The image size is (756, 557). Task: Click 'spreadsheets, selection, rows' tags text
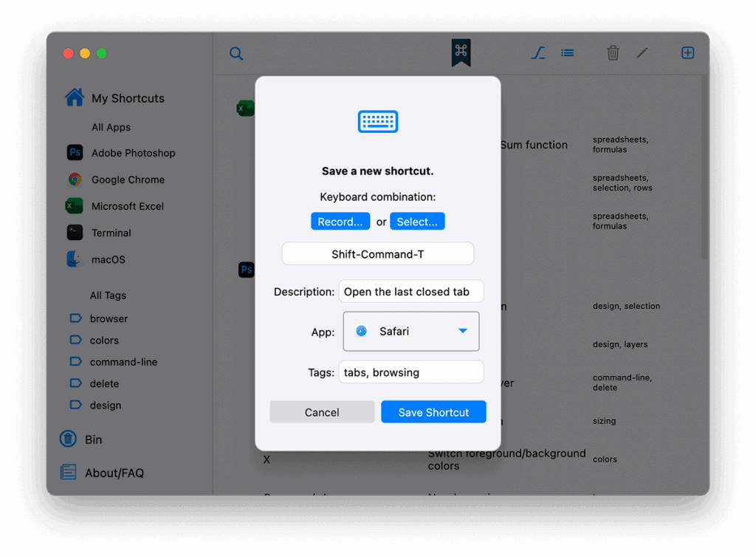pos(622,182)
